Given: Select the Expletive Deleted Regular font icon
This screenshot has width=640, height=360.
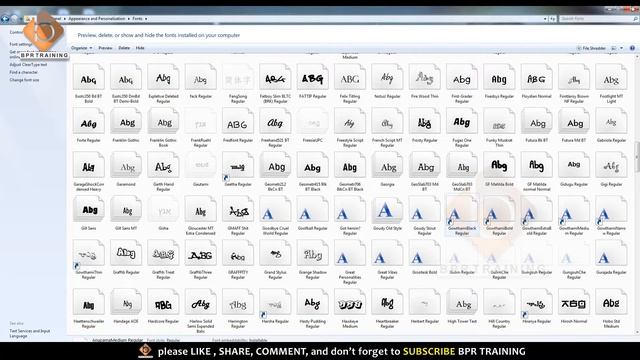Looking at the screenshot, I should (163, 78).
